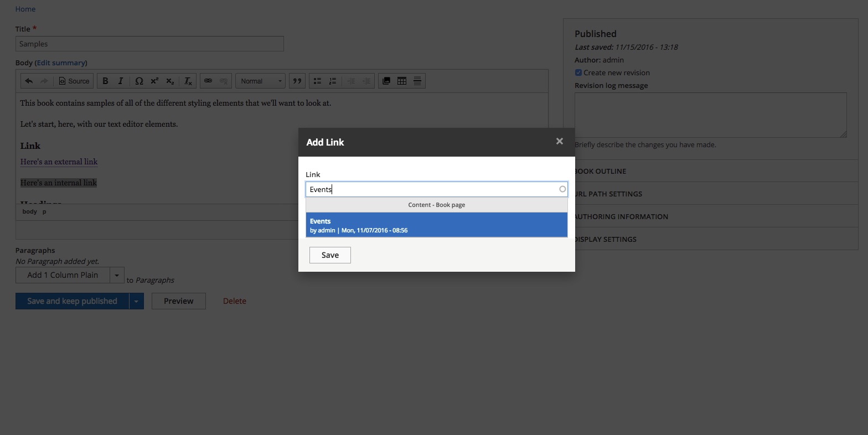This screenshot has height=435, width=868.
Task: Uncheck the Create new revision checkbox
Action: [x=578, y=72]
